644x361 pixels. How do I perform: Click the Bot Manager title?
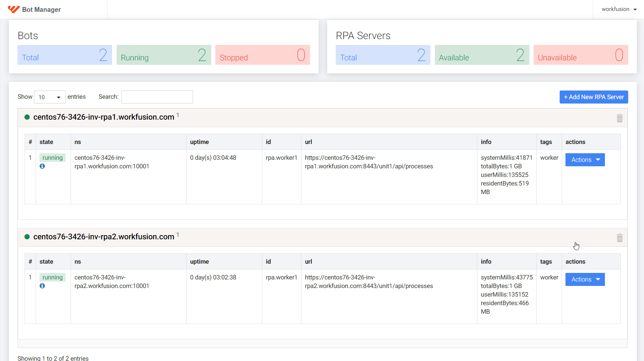tap(41, 10)
